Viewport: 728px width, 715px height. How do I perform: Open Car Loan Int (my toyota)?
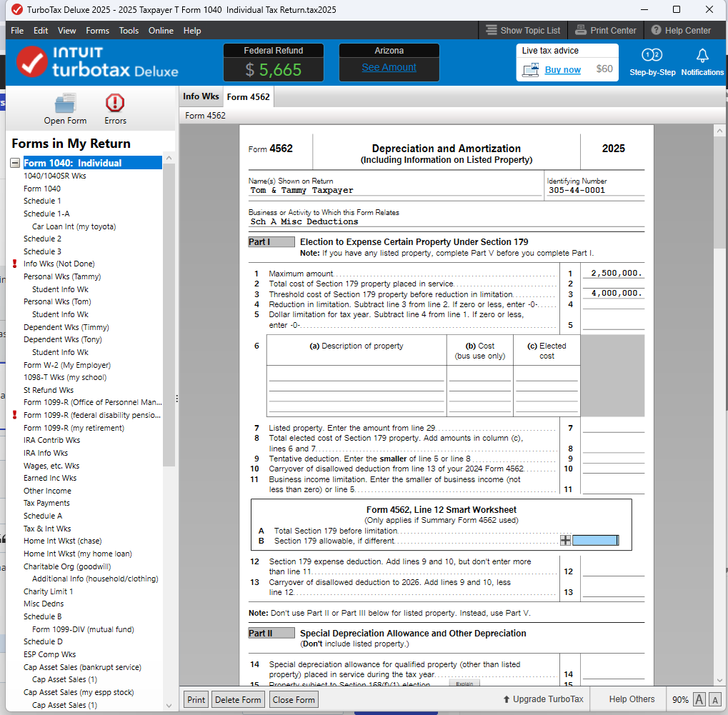point(74,226)
